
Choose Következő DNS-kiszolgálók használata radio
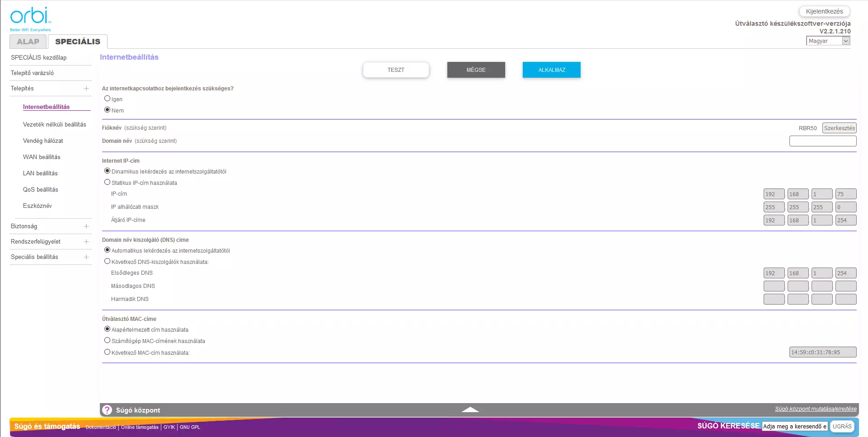coord(108,261)
